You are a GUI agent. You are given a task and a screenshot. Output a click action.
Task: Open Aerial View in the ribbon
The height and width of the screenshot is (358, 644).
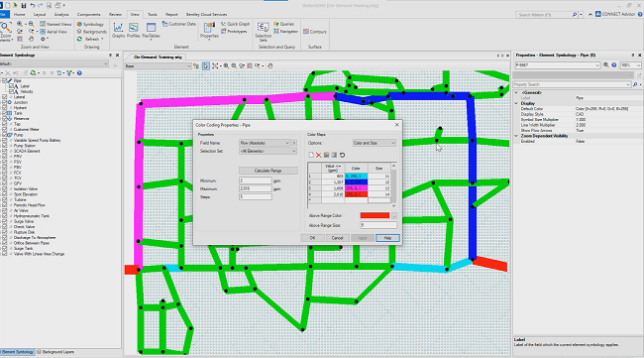click(x=54, y=32)
